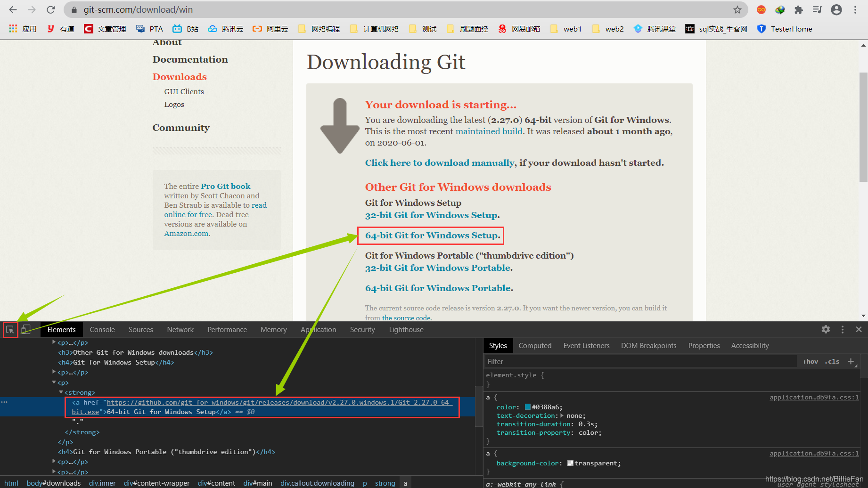868x488 pixels.
Task: Reload the page with refresh icon
Action: (51, 9)
